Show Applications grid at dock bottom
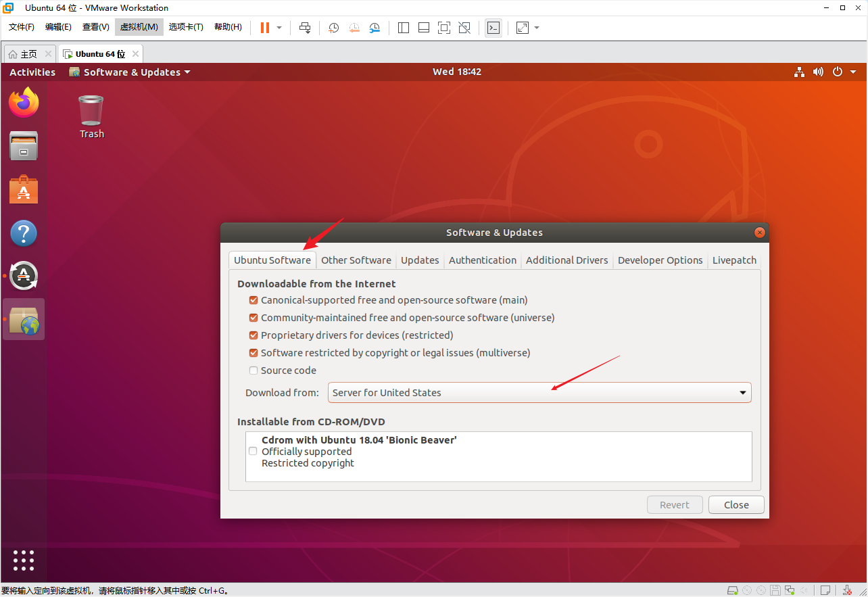The height and width of the screenshot is (597, 868). (x=24, y=560)
